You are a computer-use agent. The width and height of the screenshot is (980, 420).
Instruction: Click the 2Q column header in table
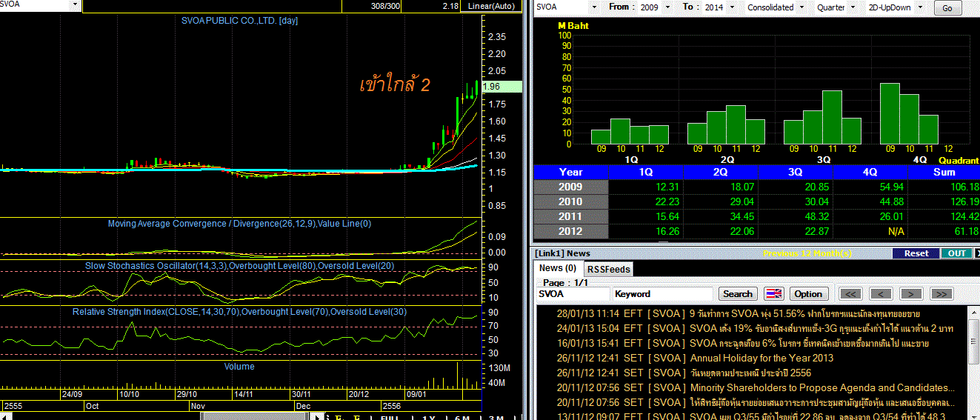(x=720, y=172)
